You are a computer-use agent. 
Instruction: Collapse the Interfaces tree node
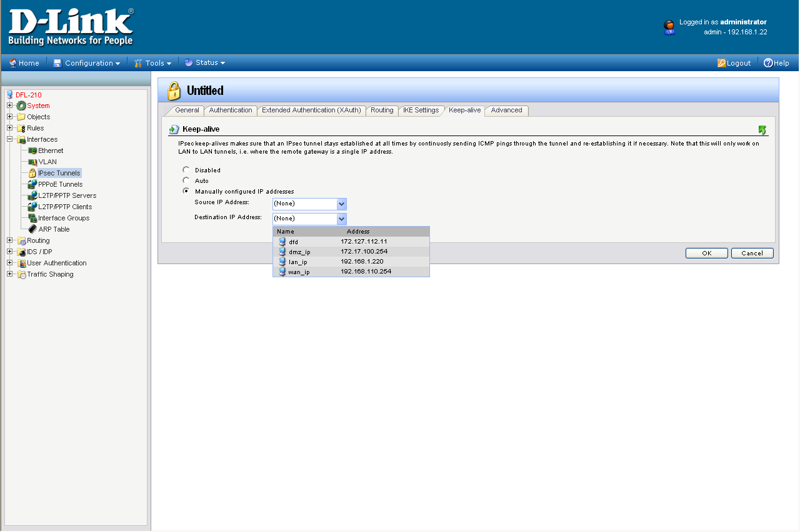click(x=10, y=139)
